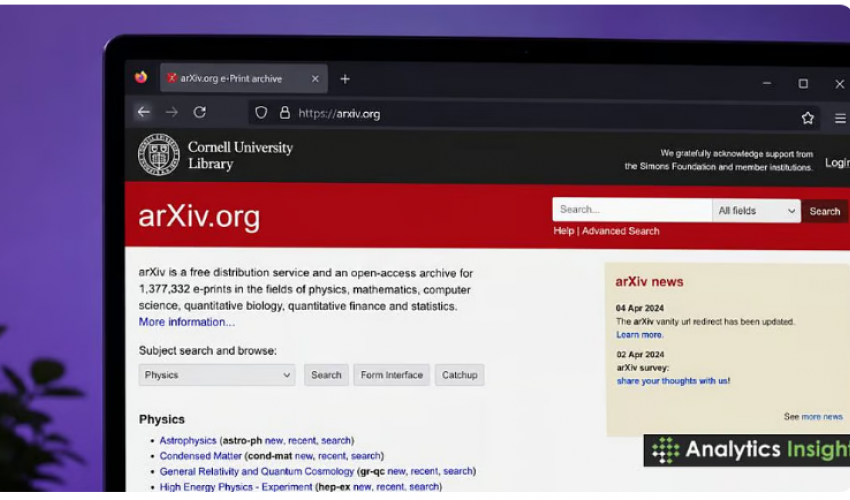Expand the Physics subject dropdown
The height and width of the screenshot is (500, 850).
click(217, 375)
